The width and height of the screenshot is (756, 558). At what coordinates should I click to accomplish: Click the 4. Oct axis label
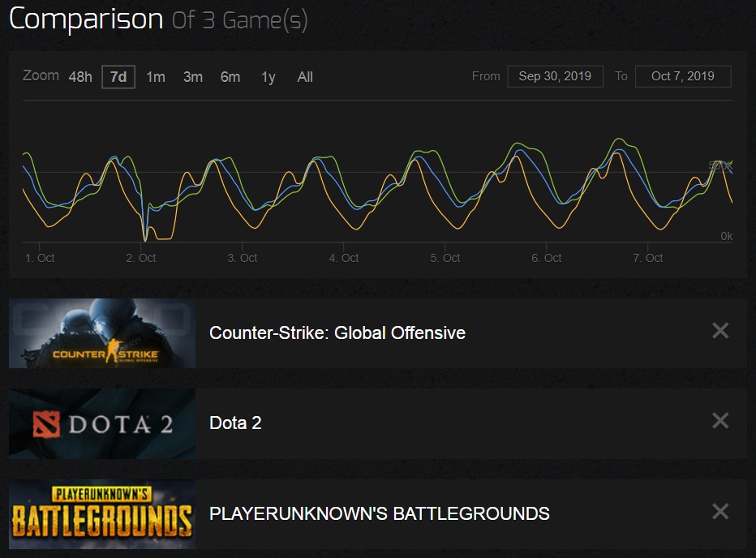[342, 257]
